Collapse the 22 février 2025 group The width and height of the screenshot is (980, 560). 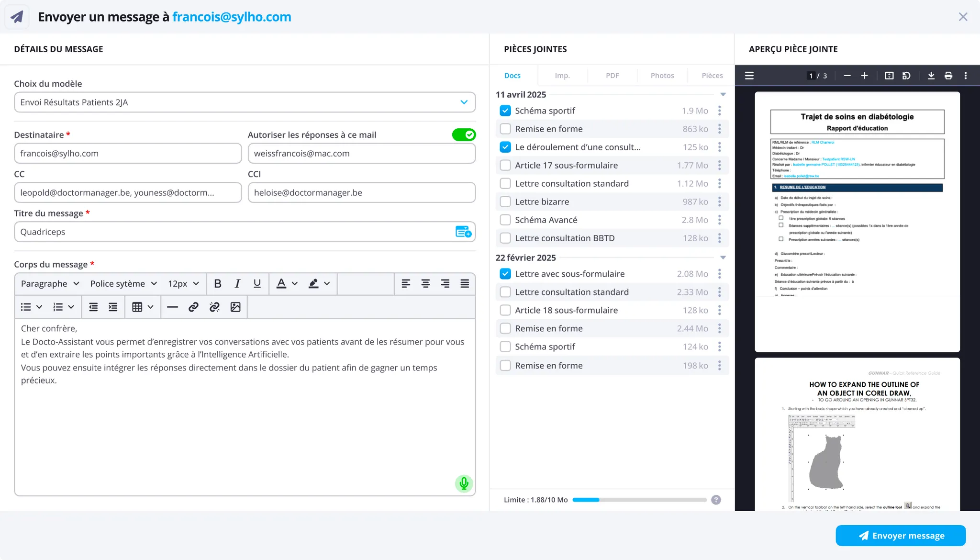(723, 258)
